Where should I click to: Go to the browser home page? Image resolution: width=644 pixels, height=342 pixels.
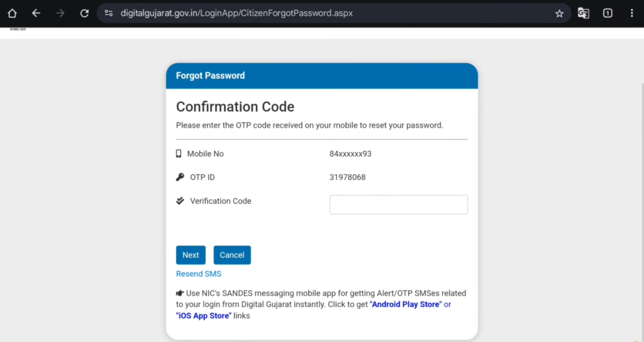click(12, 13)
